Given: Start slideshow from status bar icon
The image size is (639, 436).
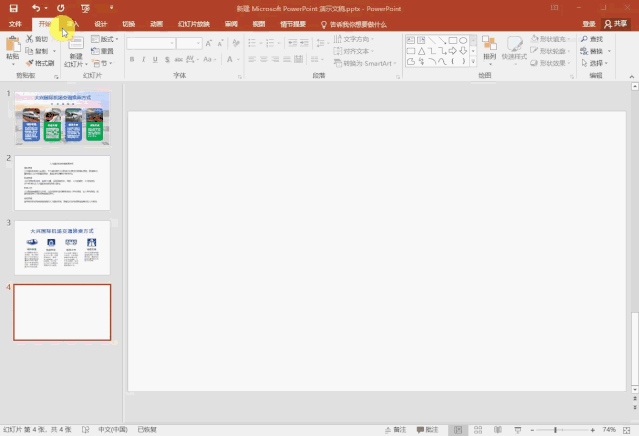Looking at the screenshot, I should (x=518, y=430).
